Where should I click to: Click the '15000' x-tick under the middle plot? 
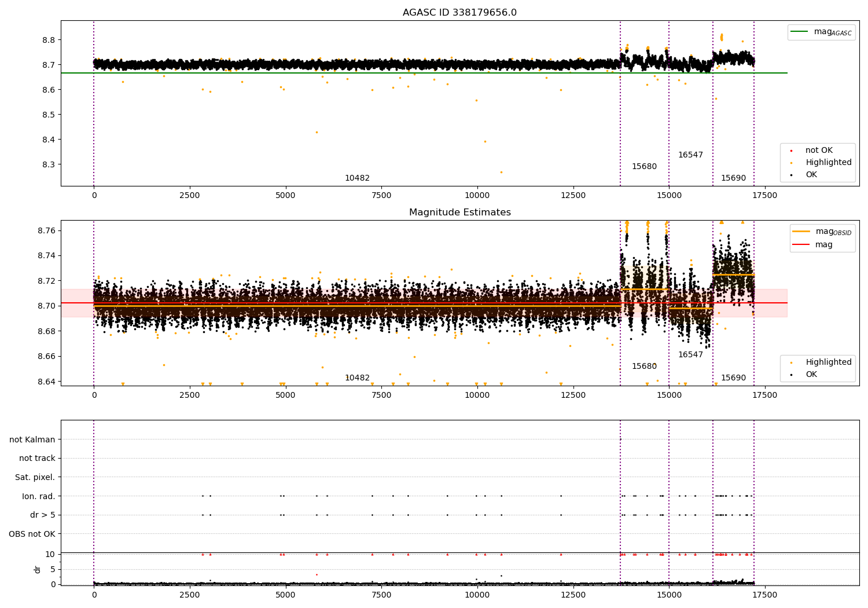click(x=669, y=395)
